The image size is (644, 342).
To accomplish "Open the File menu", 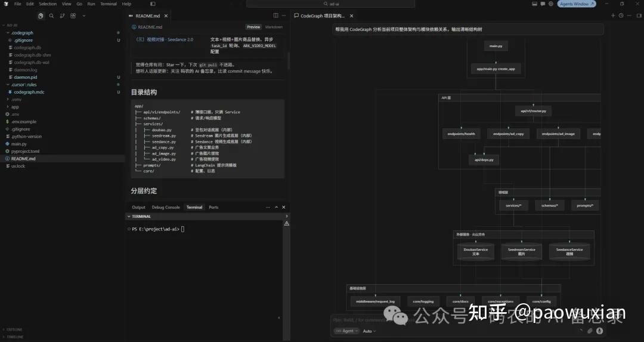I will point(18,4).
